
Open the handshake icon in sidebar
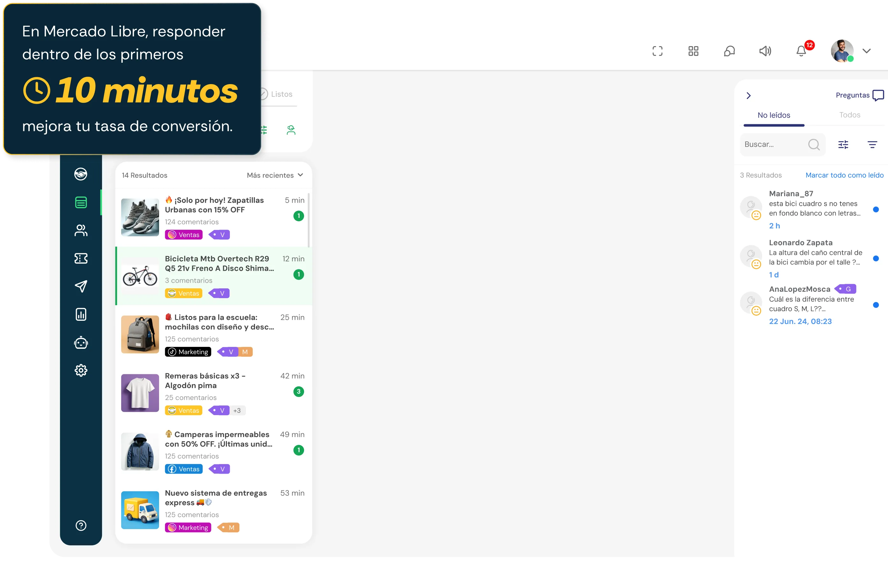click(x=81, y=174)
